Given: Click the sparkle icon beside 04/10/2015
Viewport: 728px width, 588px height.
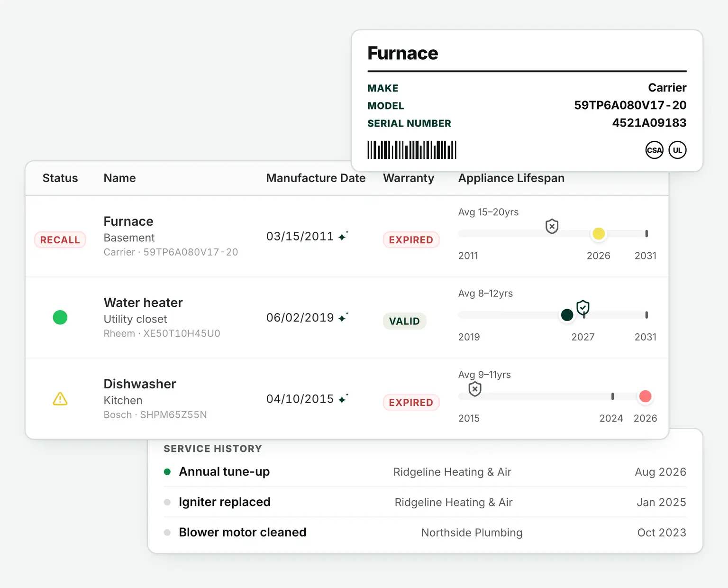Looking at the screenshot, I should [343, 399].
